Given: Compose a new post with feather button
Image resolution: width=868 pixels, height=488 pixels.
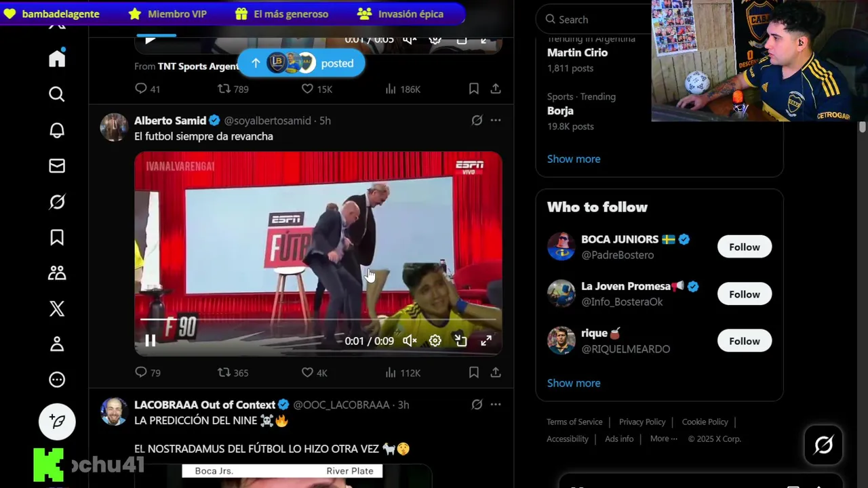Looking at the screenshot, I should click(57, 422).
